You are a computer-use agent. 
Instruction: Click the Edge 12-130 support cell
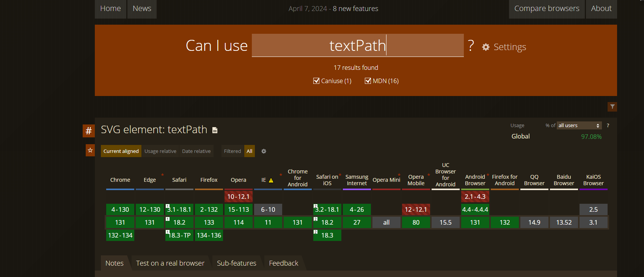[150, 209]
